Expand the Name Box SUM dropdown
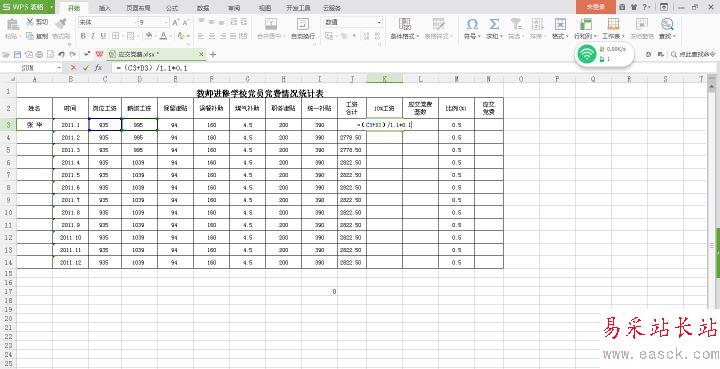720x369 pixels. (59, 67)
